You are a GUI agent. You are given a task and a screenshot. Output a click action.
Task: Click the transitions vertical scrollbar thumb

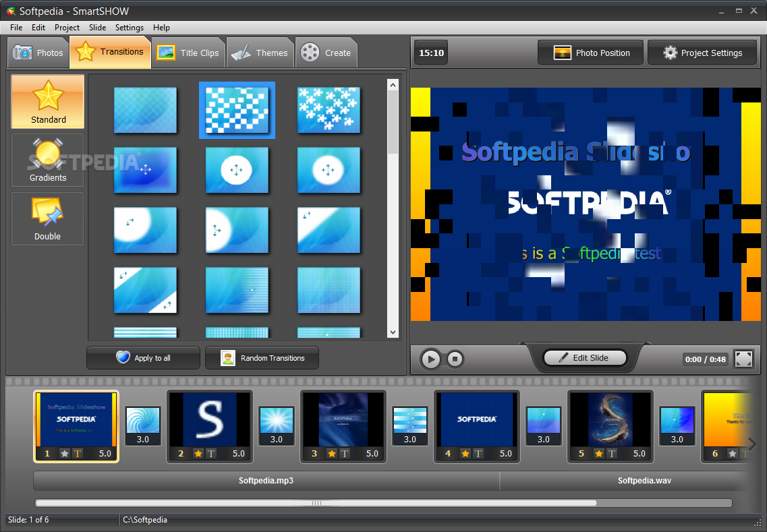pos(393,122)
